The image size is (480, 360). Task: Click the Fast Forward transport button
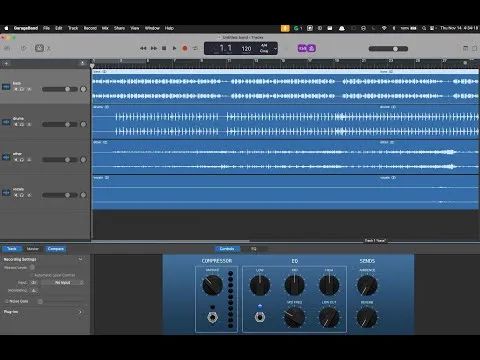pyautogui.click(x=154, y=48)
